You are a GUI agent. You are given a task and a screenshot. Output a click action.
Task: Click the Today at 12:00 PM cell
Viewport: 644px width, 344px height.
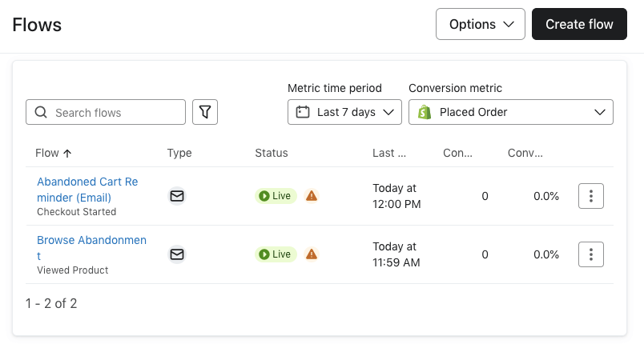[396, 196]
